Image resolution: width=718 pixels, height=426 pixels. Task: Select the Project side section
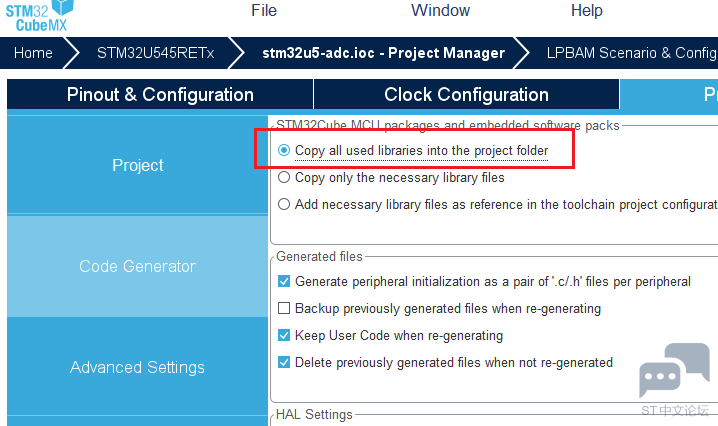click(x=137, y=165)
